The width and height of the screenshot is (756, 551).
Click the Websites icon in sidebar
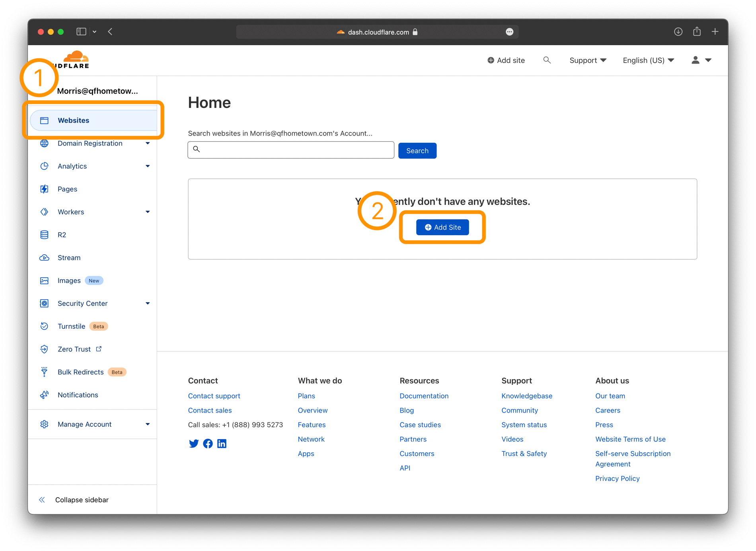tap(44, 120)
